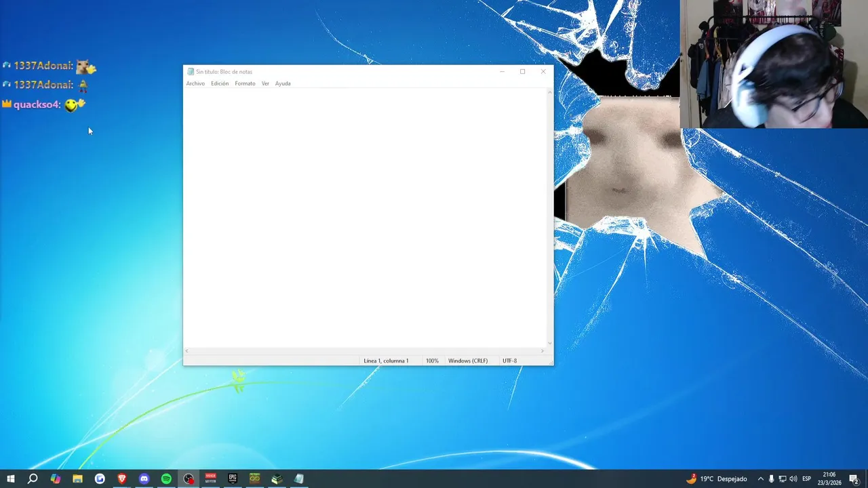Open the green infinity app taskbar icon
The image size is (868, 488).
click(254, 479)
